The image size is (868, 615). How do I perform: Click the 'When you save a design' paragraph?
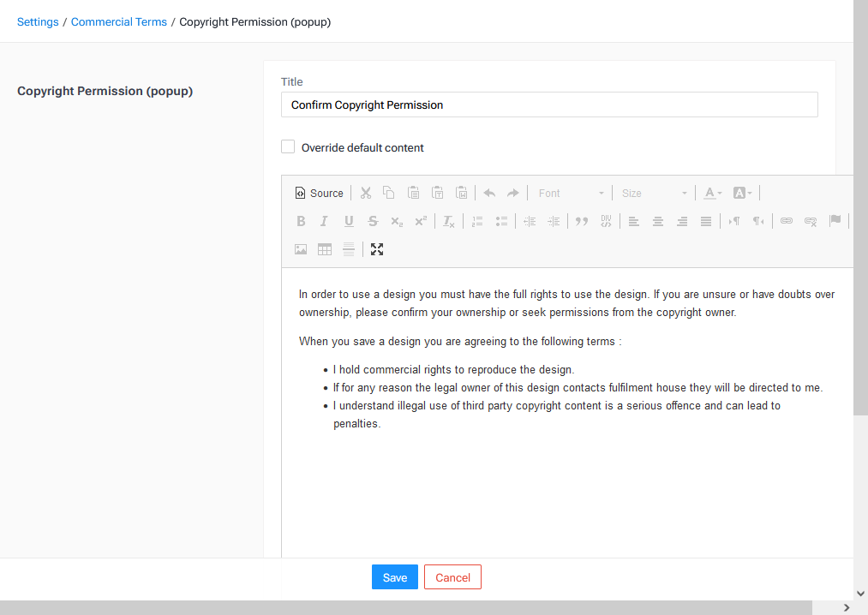(x=460, y=342)
